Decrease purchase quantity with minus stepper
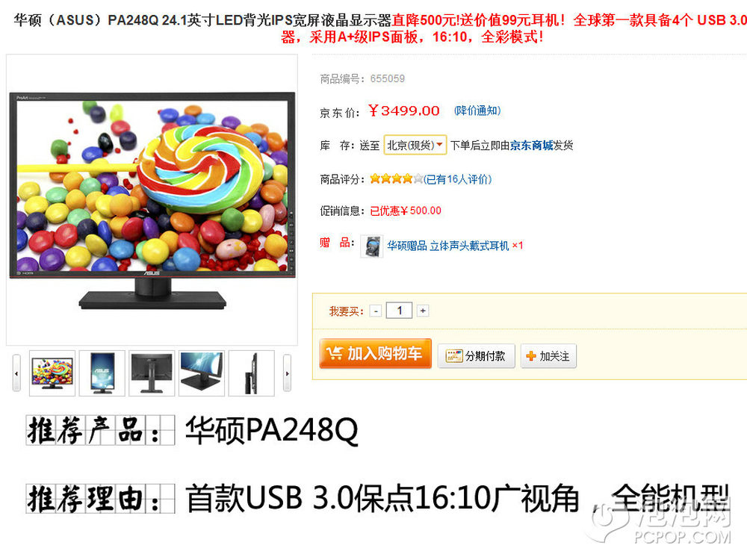747x560 pixels. [x=376, y=311]
